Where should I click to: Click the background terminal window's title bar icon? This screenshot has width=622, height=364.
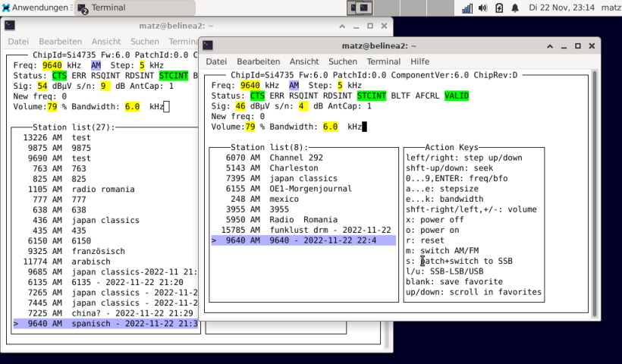10,26
